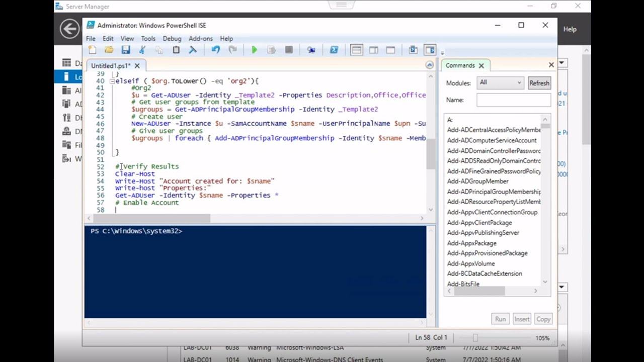Open New Remote PowerShell Tab icon
The height and width of the screenshot is (362, 644).
pos(311,50)
